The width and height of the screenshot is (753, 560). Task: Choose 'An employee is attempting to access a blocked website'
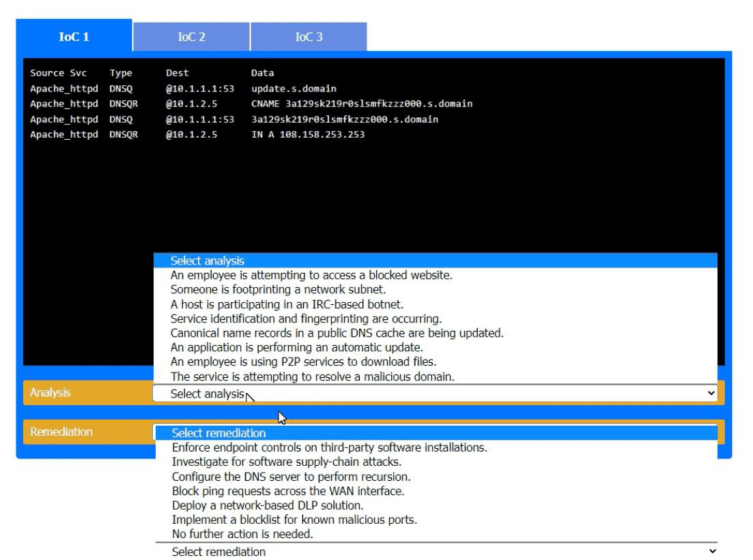pyautogui.click(x=311, y=275)
